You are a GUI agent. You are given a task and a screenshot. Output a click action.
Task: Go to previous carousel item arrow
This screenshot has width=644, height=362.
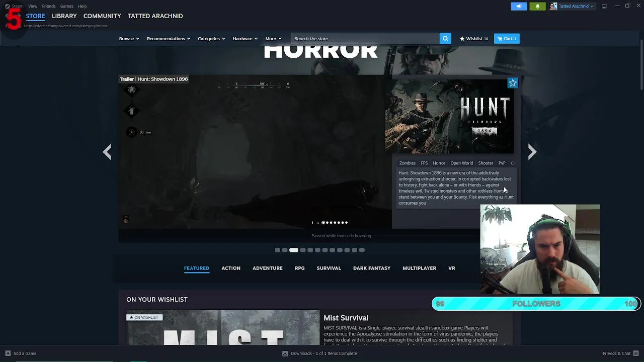point(107,152)
